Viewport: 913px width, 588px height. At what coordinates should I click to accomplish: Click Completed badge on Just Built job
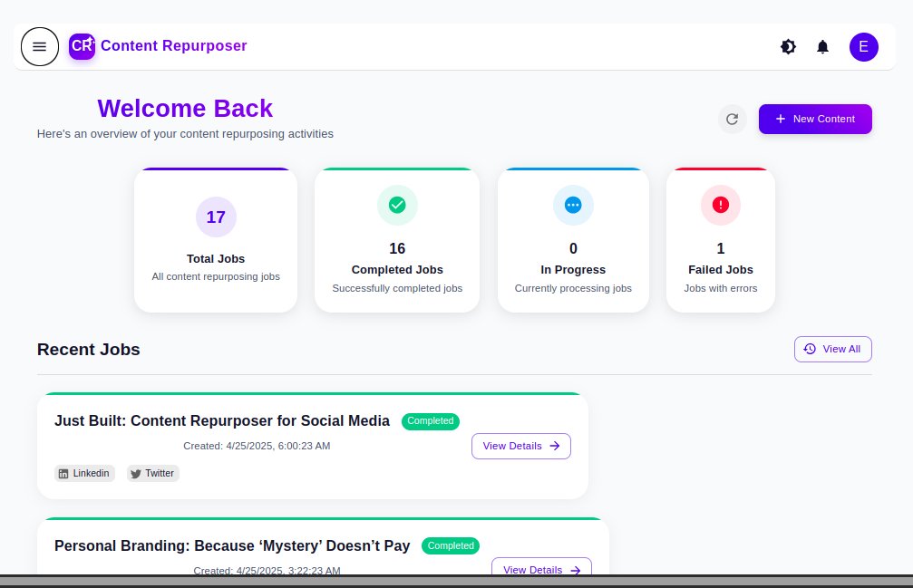point(431,421)
